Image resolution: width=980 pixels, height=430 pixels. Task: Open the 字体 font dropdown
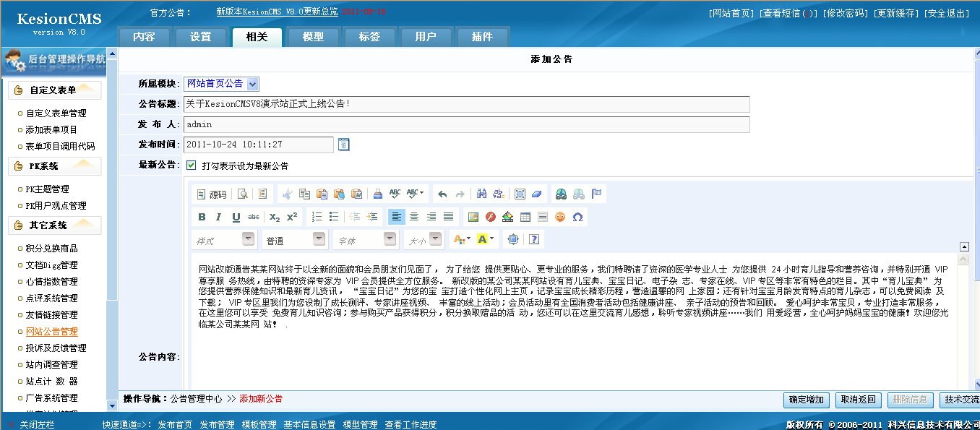tap(390, 239)
